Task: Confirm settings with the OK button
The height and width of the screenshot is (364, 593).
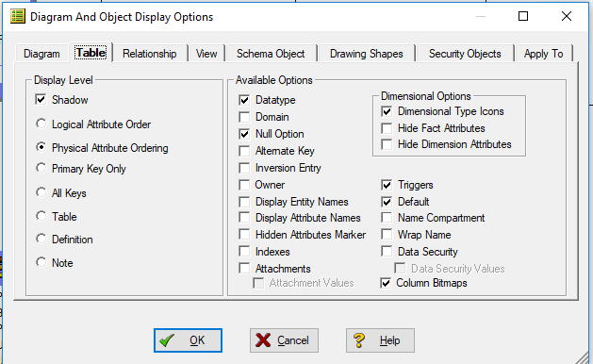Action: coord(188,340)
